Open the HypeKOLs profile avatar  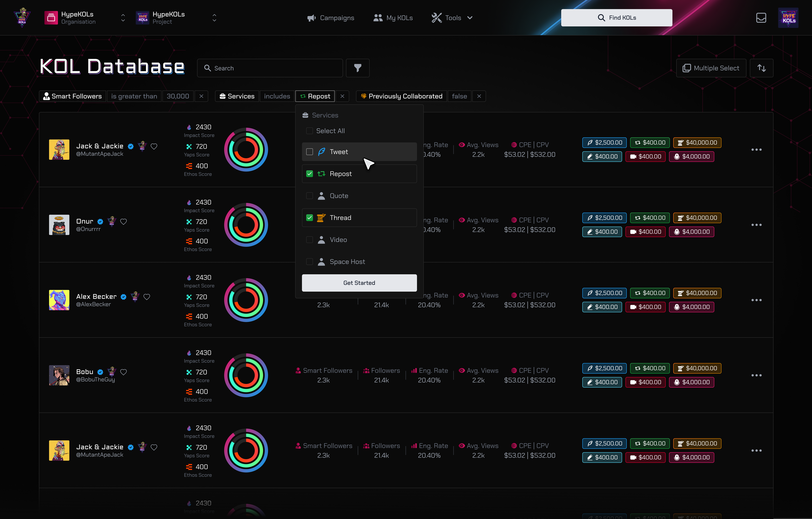(788, 18)
